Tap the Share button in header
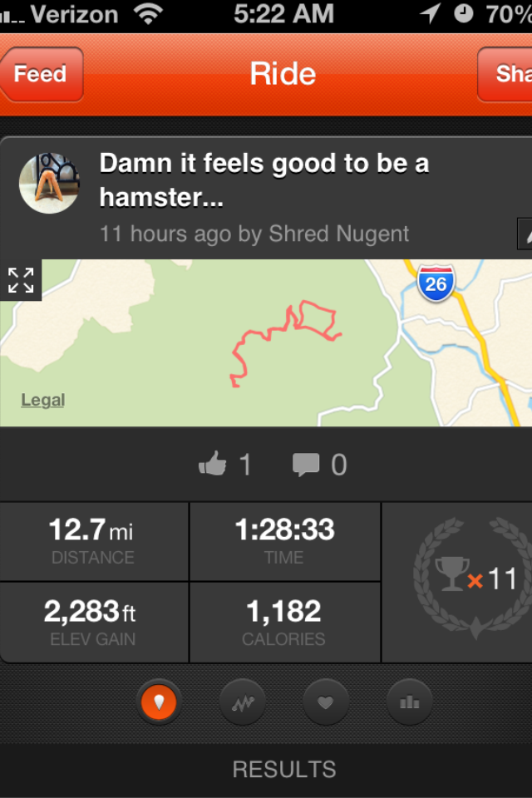The height and width of the screenshot is (798, 532). tap(506, 74)
